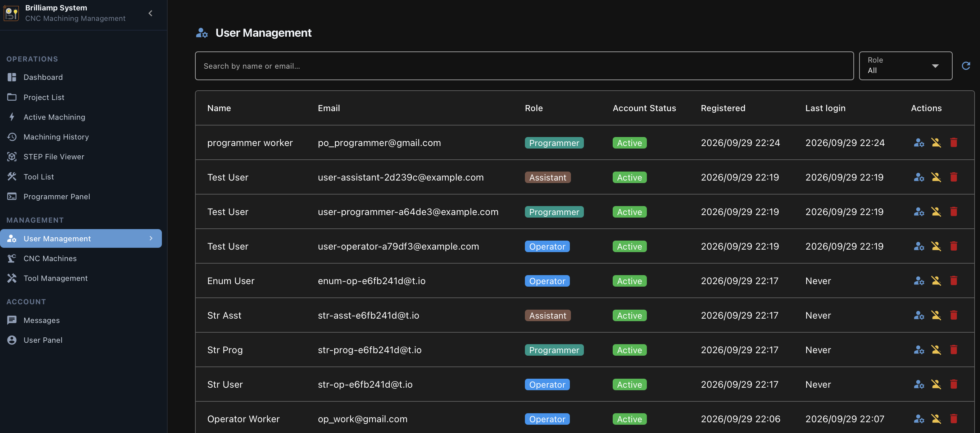Click the Assistant role badge for Str Asst

coord(548,315)
